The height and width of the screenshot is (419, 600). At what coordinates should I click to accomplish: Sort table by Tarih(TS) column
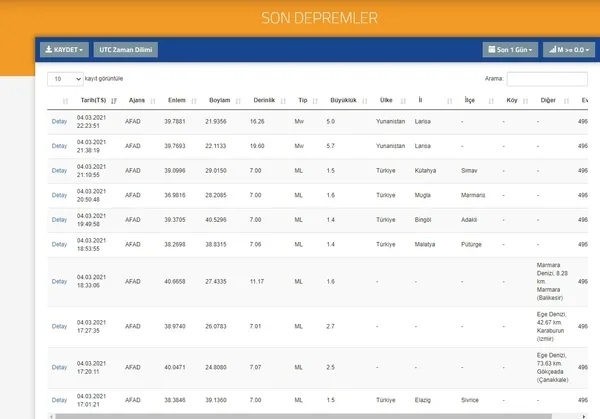[x=94, y=100]
